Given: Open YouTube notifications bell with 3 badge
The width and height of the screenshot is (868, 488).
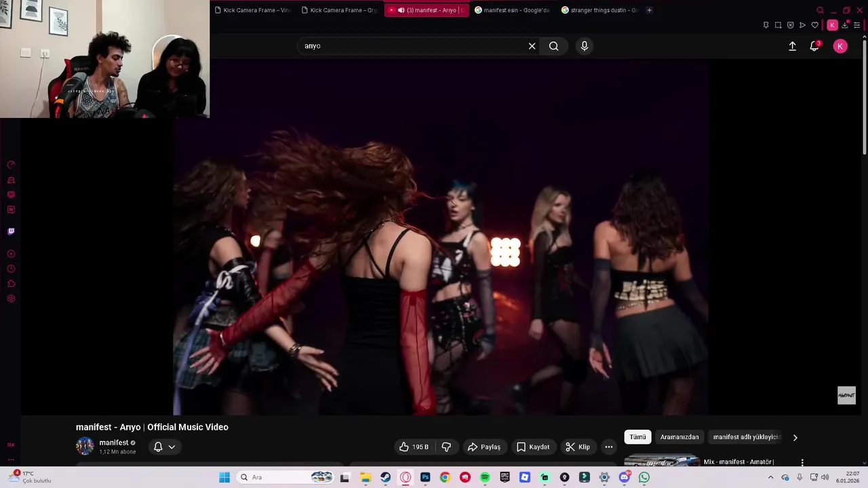Looking at the screenshot, I should click(x=814, y=46).
